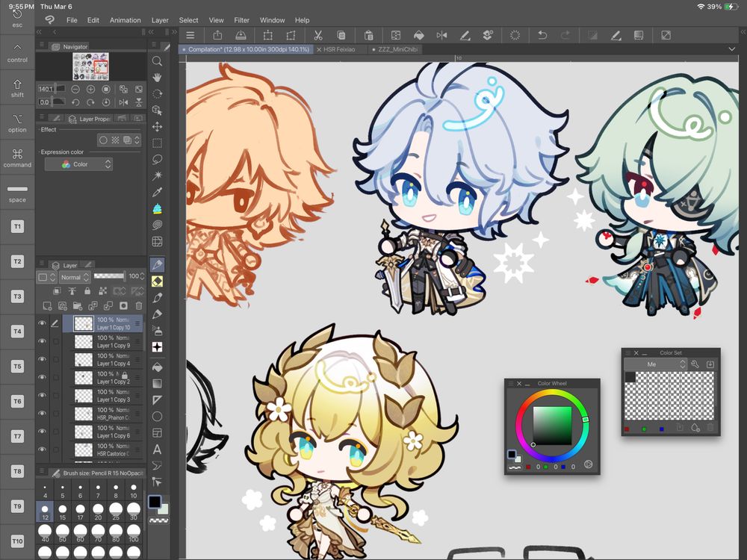Expand the document tabs chevron list
The height and width of the screenshot is (560, 747).
pos(732,49)
